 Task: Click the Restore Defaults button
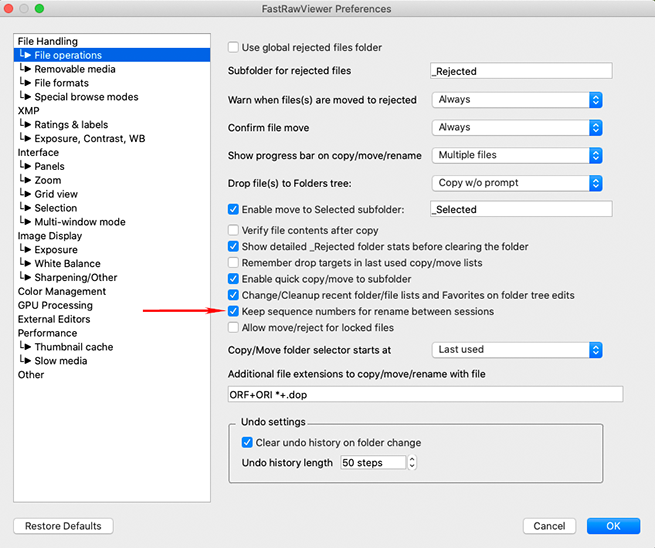[x=63, y=526]
